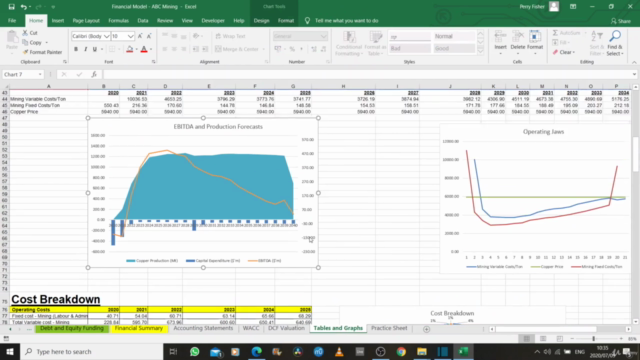Click the Percent Style icon
The width and height of the screenshot is (640, 360).
292,49
